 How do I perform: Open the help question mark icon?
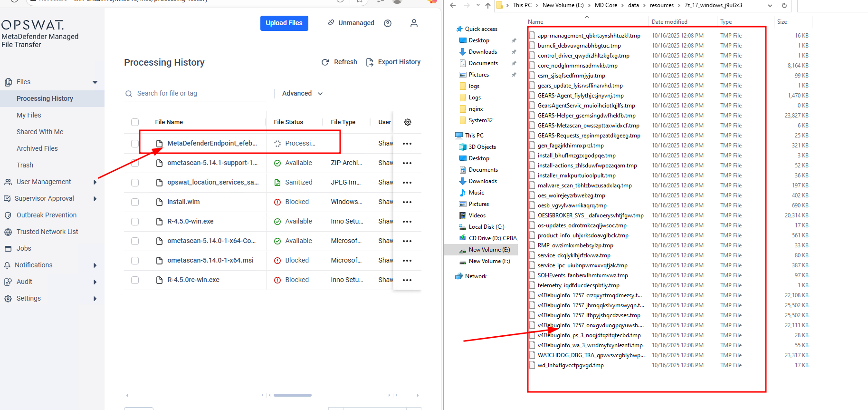388,23
